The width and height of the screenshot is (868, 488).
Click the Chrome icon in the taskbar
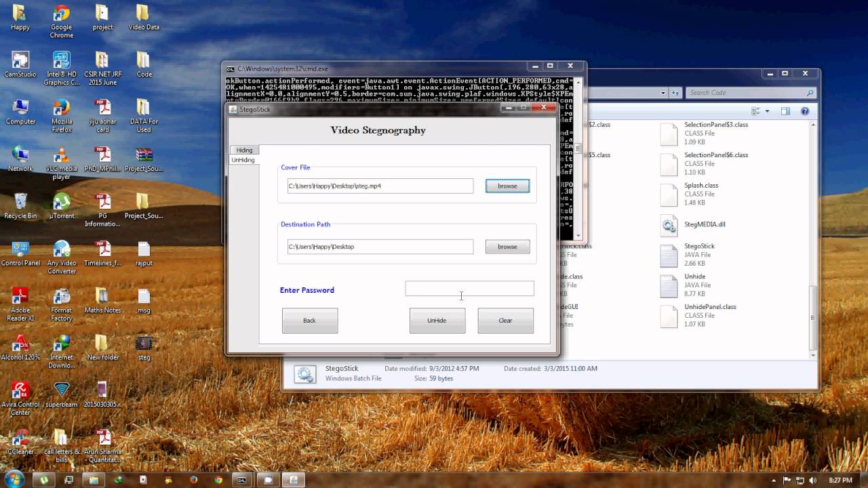(218, 480)
